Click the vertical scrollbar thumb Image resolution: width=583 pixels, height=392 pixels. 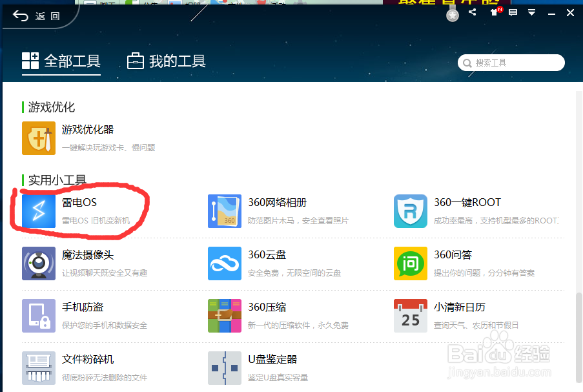coord(579,336)
